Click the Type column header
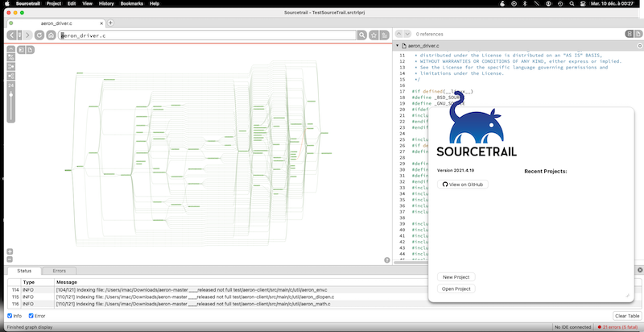Image resolution: width=644 pixels, height=332 pixels. pyautogui.click(x=38, y=282)
